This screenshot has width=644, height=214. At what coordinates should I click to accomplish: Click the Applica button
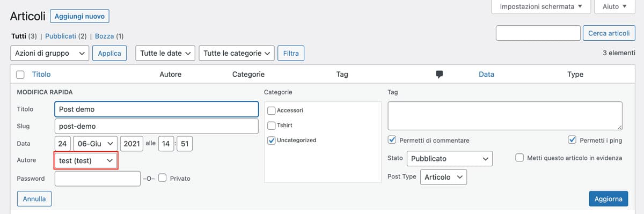tap(109, 54)
